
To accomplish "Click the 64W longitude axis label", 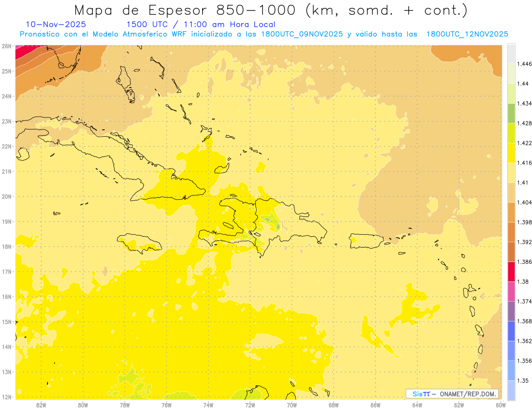I will pos(417,405).
